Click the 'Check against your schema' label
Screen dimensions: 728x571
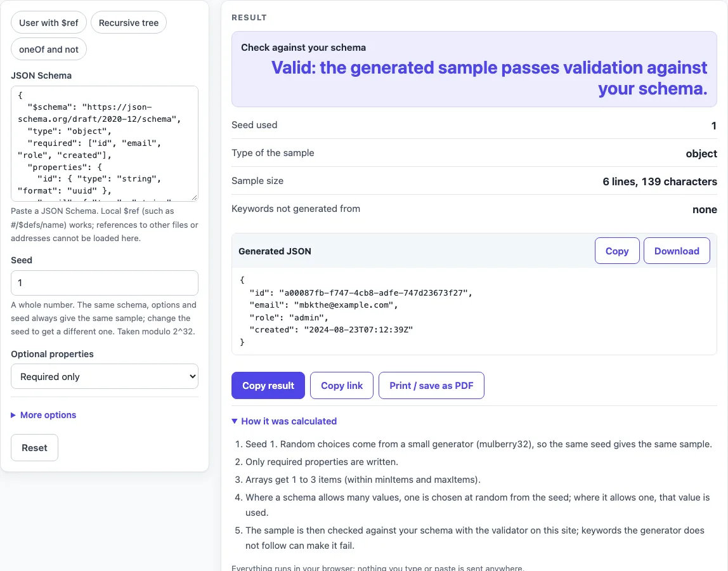[x=303, y=48]
